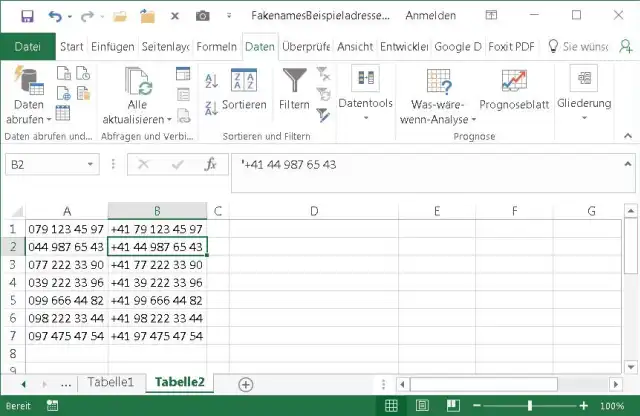Viewport: 640px width, 416px height.
Task: Show hidden sheet tabs ellipsis
Action: pyautogui.click(x=66, y=384)
